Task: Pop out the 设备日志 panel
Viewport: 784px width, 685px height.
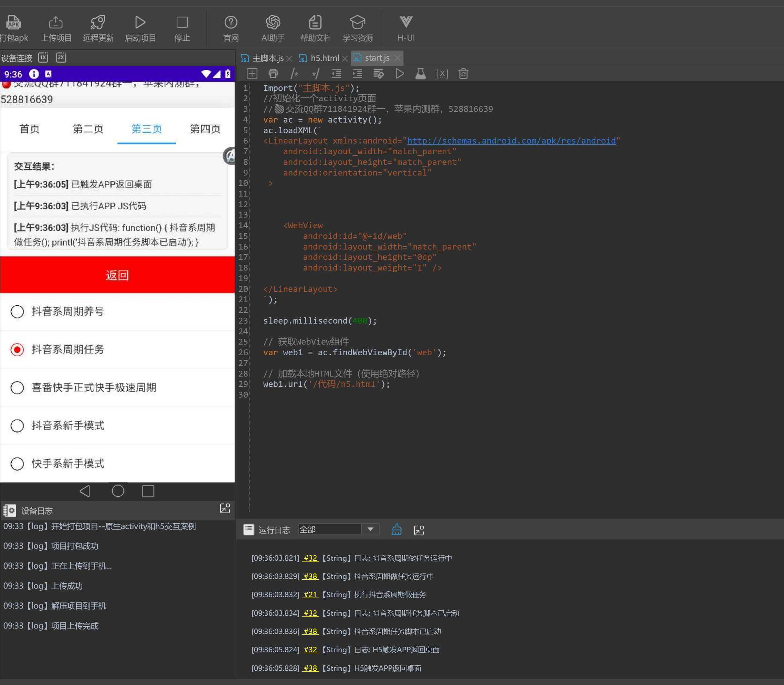Action: point(225,508)
